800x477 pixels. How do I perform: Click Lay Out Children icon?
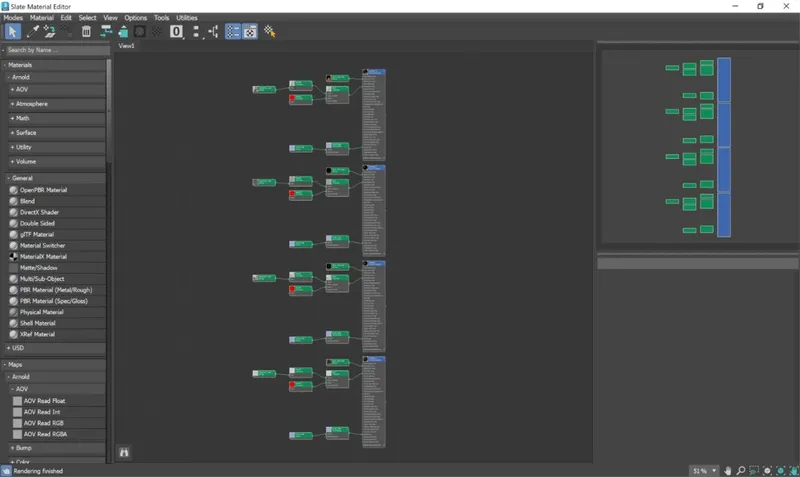tap(213, 32)
